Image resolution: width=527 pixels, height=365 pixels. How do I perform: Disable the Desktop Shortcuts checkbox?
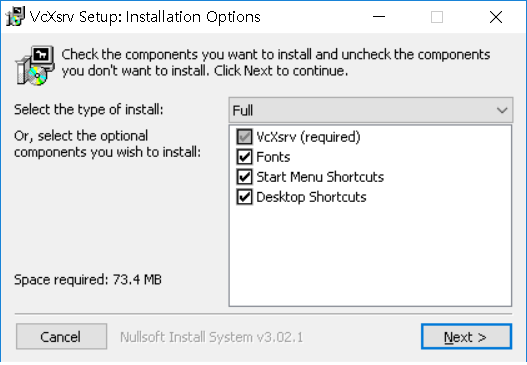(x=244, y=197)
